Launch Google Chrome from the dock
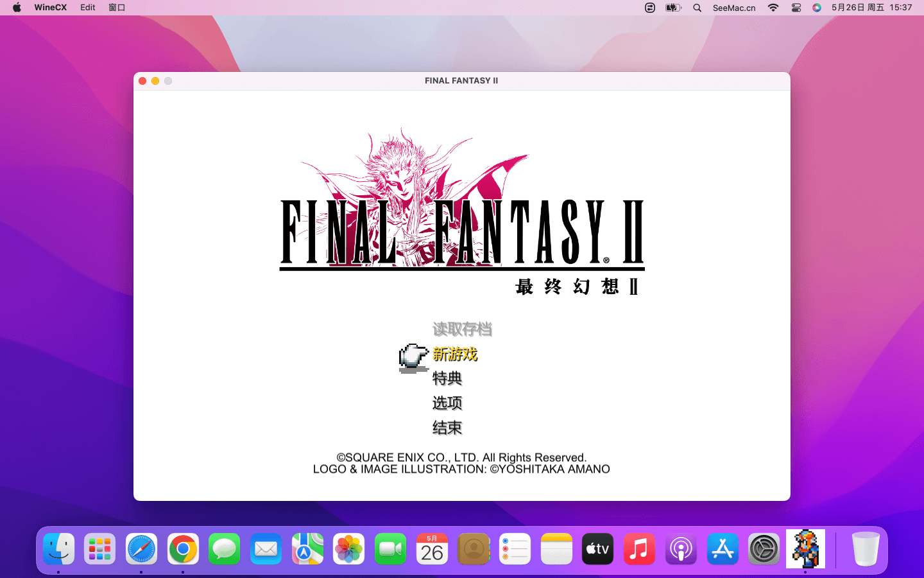The image size is (924, 578). click(x=183, y=549)
